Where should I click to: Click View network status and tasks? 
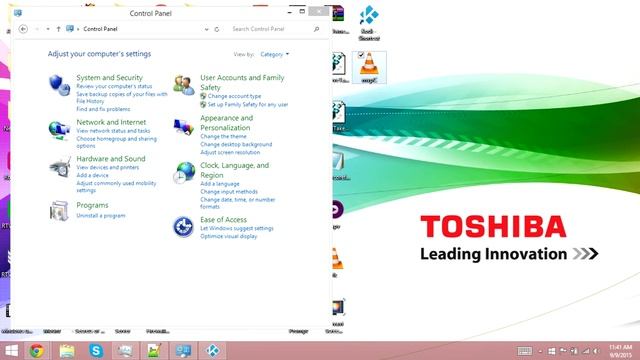[x=113, y=131]
